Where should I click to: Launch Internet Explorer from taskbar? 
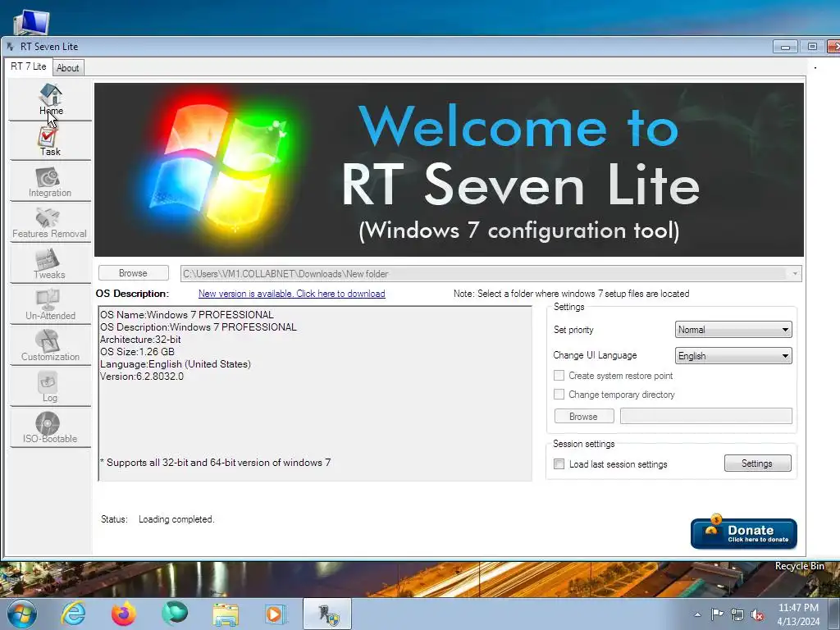point(73,614)
